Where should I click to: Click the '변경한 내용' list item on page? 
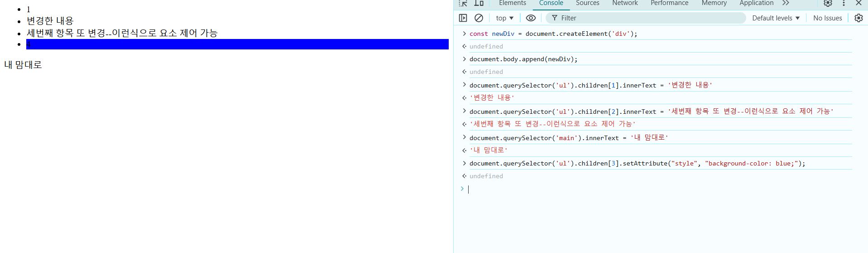[50, 21]
